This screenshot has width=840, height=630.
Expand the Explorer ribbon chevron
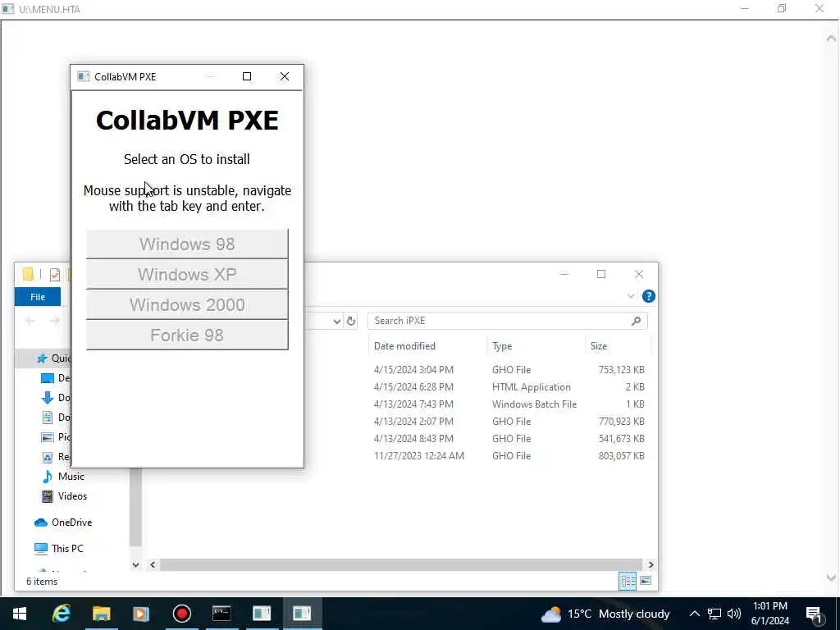point(631,296)
